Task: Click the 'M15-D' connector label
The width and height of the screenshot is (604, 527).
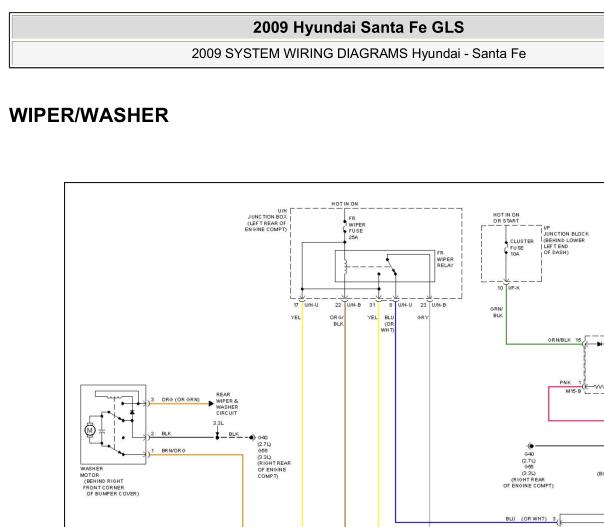Action: point(573,391)
